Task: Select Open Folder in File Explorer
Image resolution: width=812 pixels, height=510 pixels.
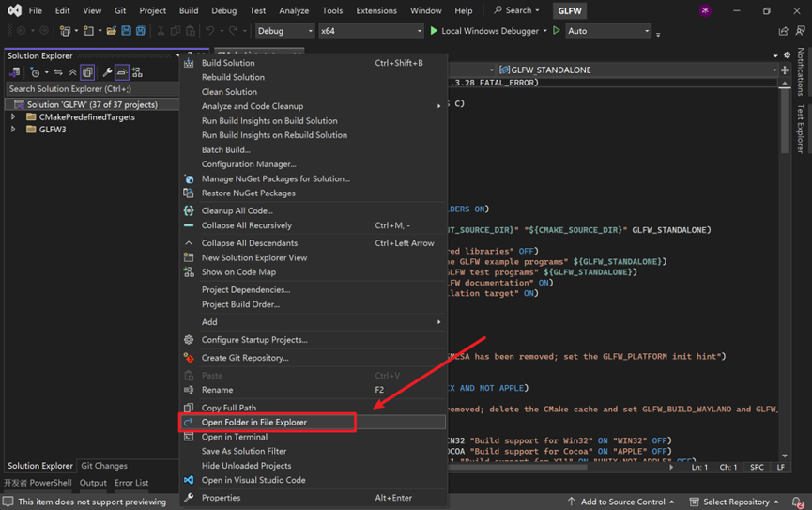Action: (x=254, y=423)
